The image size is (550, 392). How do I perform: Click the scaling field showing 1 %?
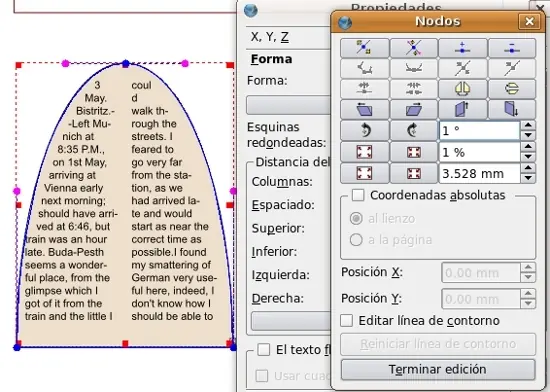[x=479, y=152]
